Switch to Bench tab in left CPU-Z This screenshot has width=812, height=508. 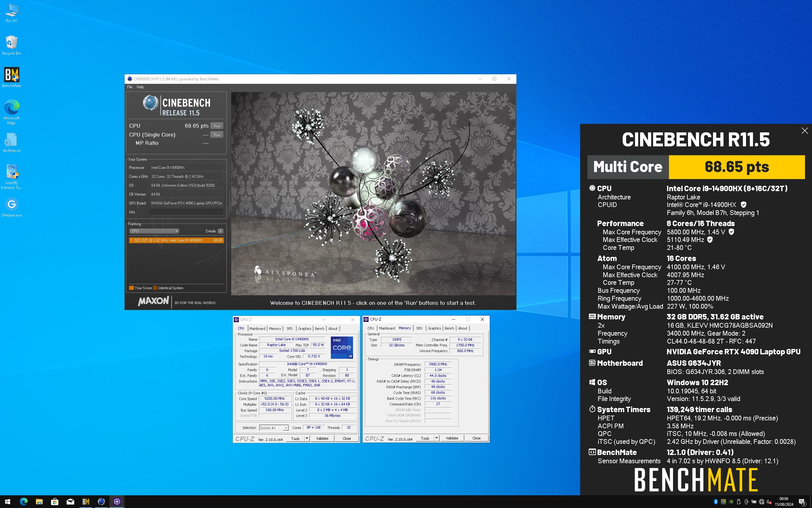coord(319,329)
